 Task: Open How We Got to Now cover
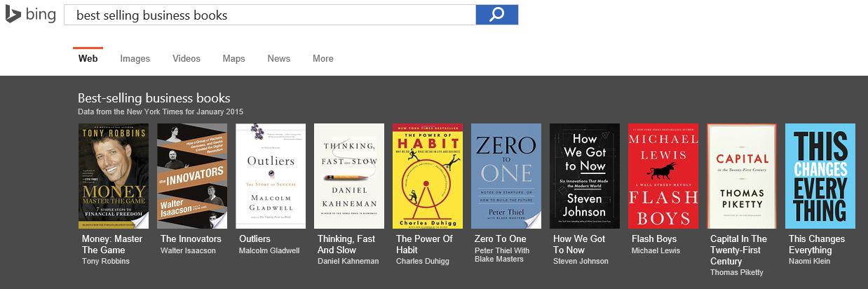585,175
